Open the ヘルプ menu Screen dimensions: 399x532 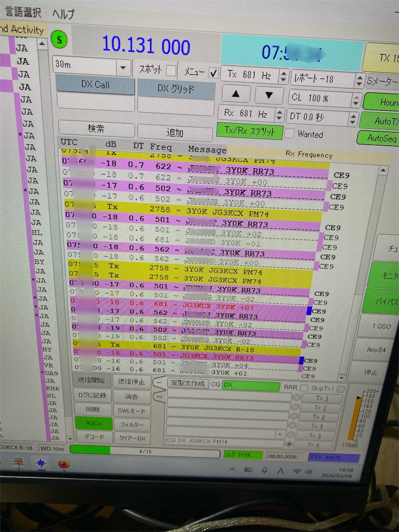[63, 14]
